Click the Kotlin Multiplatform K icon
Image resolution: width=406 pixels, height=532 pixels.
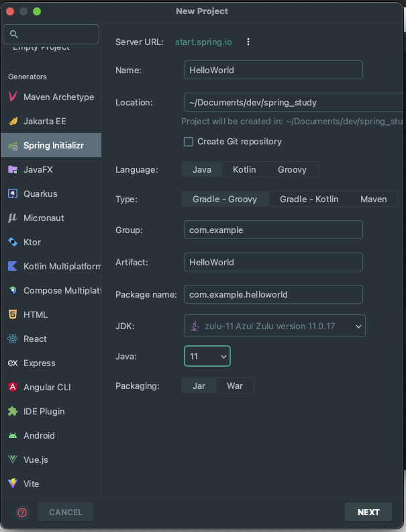(x=13, y=266)
